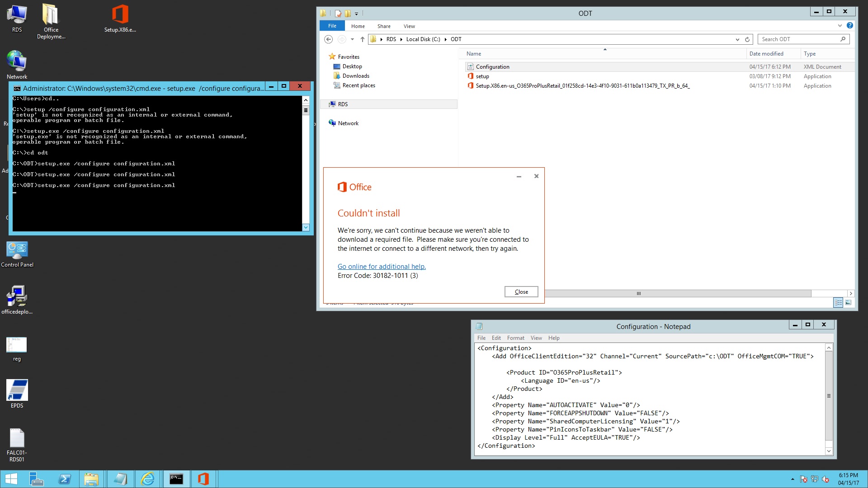Open the RDS desktop icon
This screenshot has width=868, height=488.
click(17, 18)
